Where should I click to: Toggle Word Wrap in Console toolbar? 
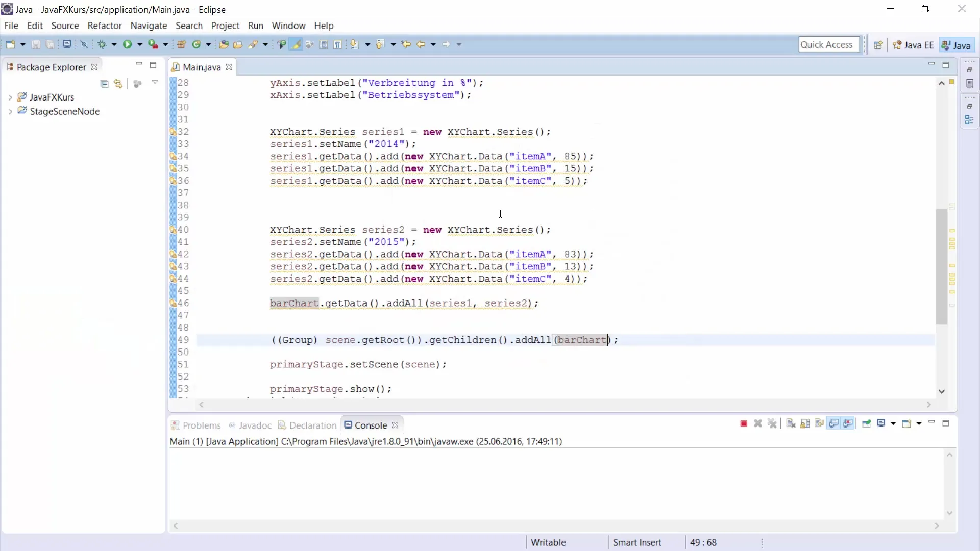819,423
